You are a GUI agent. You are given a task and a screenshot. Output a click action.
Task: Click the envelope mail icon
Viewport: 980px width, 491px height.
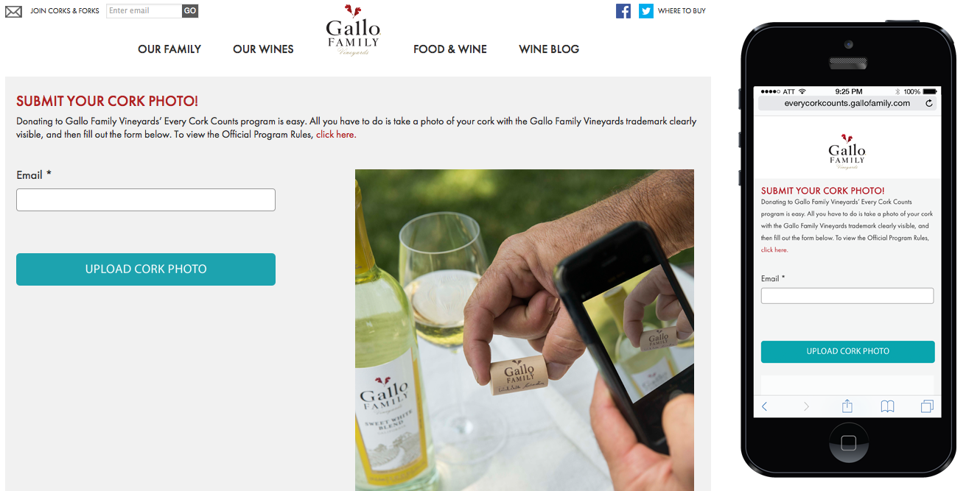(x=13, y=11)
